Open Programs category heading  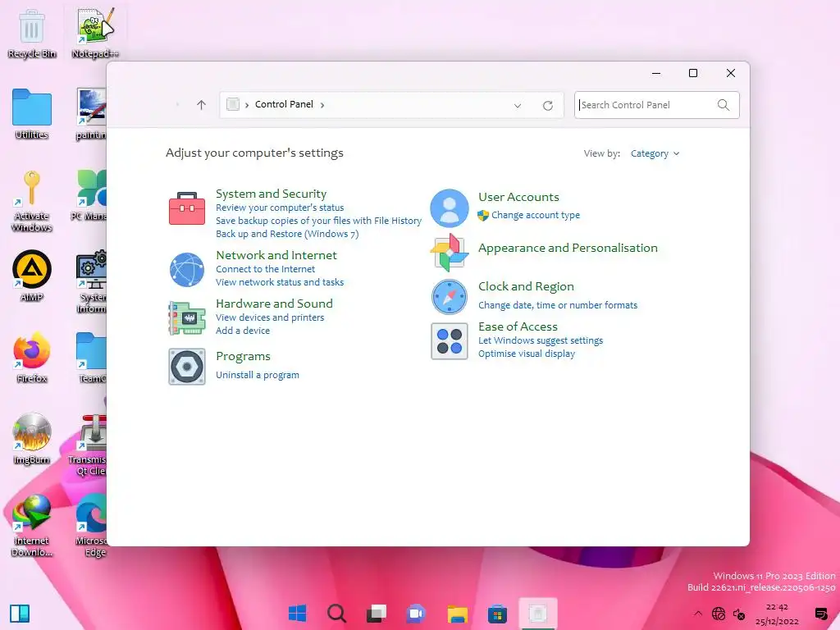coord(243,356)
